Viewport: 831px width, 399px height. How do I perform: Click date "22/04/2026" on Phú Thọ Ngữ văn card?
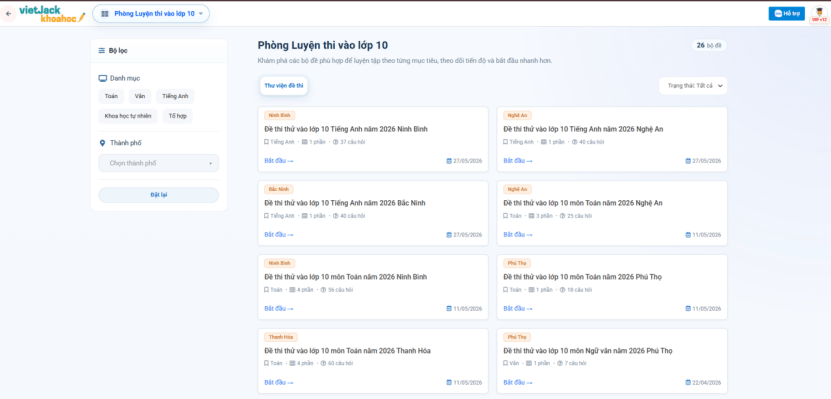click(706, 383)
